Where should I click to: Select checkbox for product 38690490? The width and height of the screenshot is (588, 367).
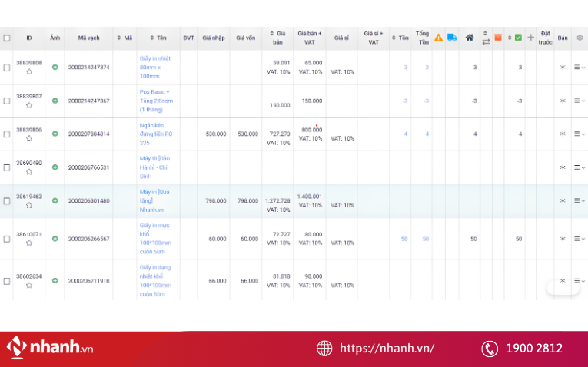click(x=7, y=167)
